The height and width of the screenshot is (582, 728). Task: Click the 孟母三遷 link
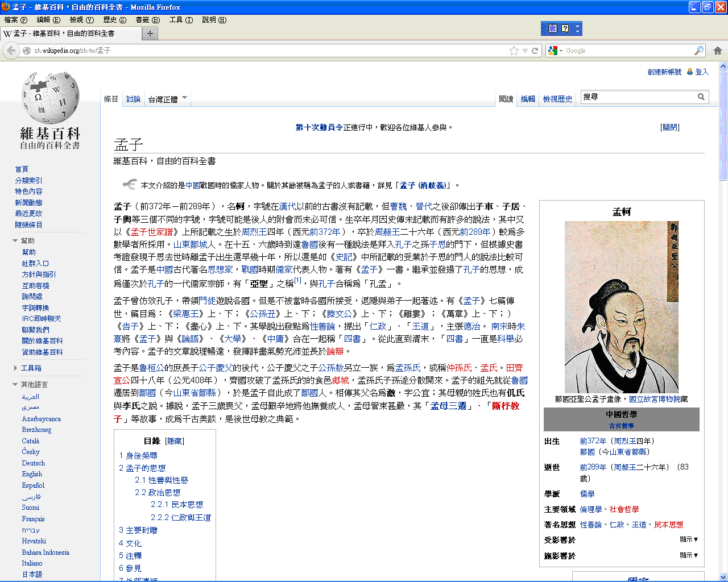coord(448,406)
